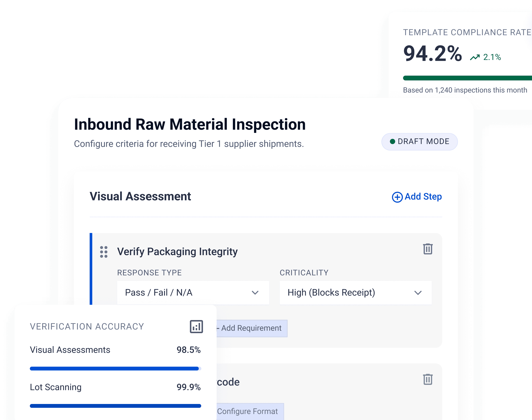
Task: Open the Response Type dropdown
Action: pos(193,293)
